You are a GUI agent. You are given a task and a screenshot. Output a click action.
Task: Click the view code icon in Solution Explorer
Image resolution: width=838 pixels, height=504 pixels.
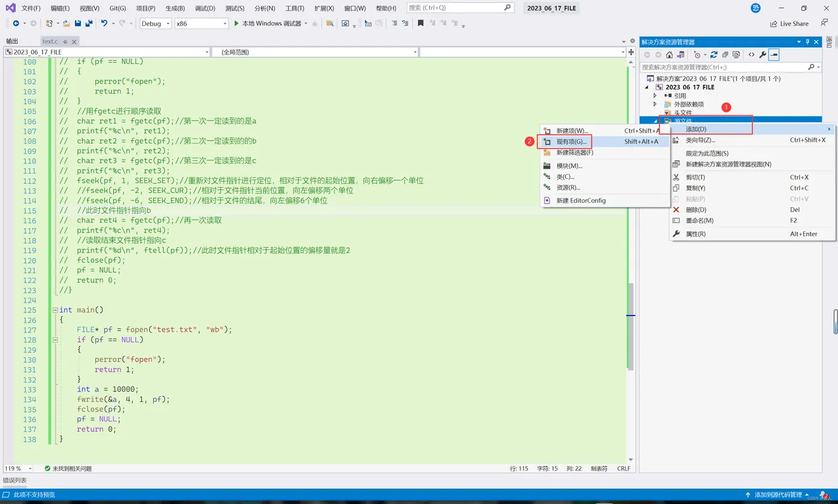(752, 54)
